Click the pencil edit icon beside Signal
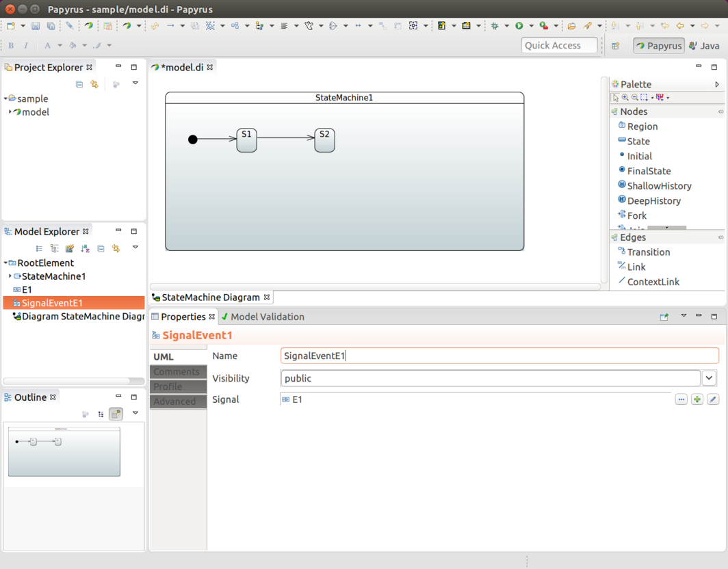Viewport: 728px width, 569px height. [x=713, y=399]
